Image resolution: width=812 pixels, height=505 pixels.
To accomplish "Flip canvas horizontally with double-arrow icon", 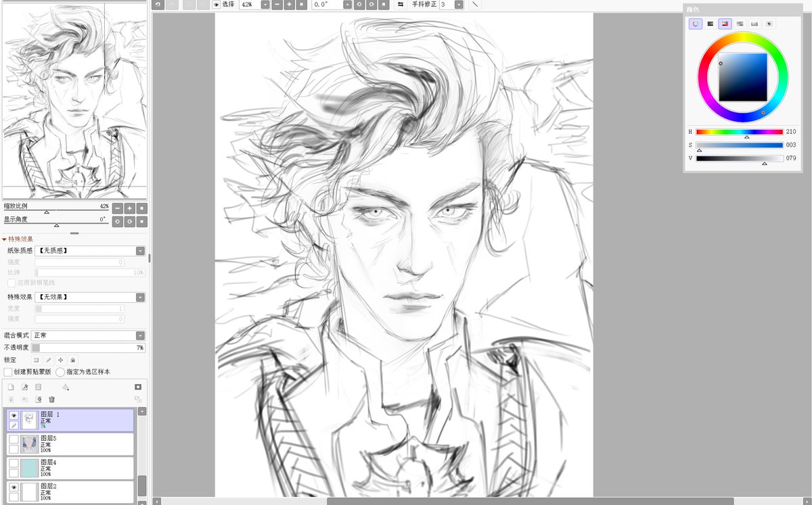I will click(401, 5).
